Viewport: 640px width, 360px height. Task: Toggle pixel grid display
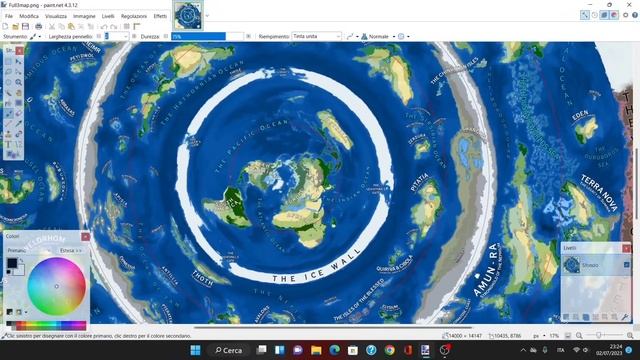(127, 27)
